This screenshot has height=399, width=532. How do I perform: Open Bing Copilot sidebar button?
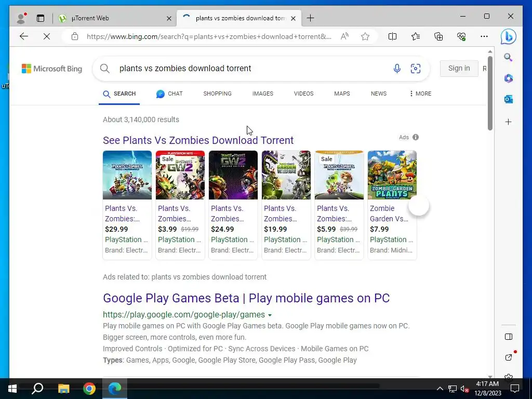pos(508,36)
